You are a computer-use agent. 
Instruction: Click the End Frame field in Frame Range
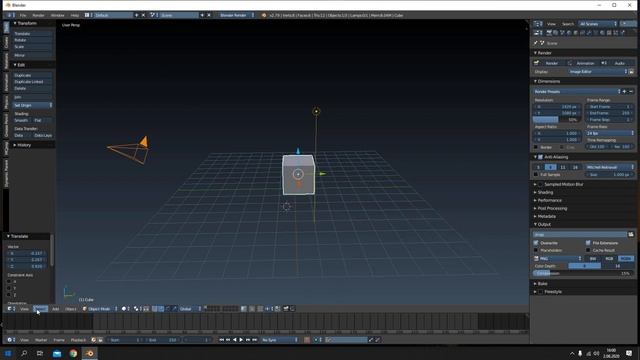pyautogui.click(x=610, y=113)
